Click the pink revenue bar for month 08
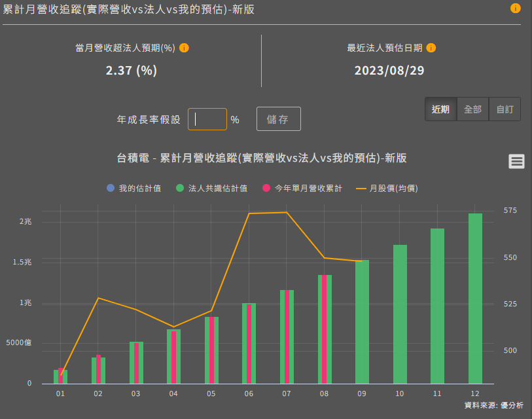532x419 pixels. pyautogui.click(x=324, y=329)
